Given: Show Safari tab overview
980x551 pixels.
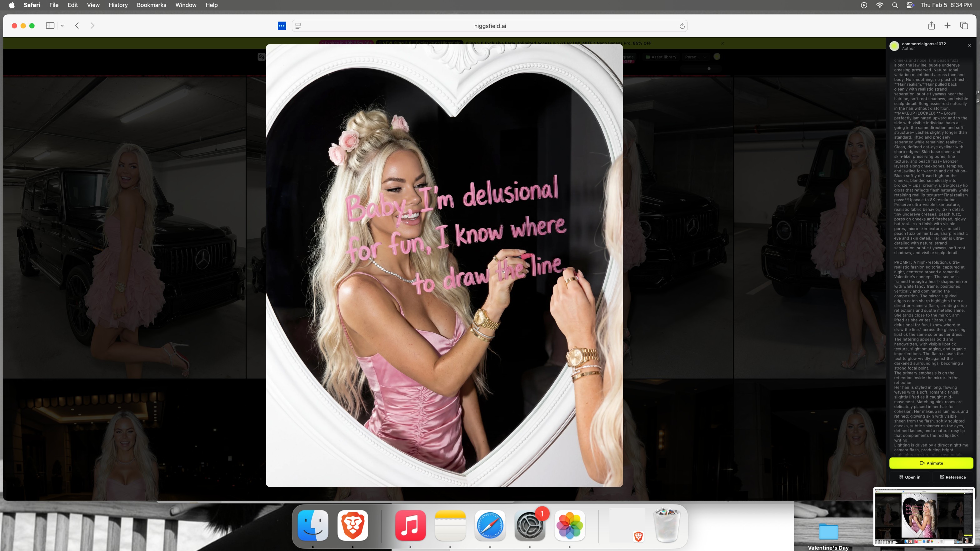Looking at the screenshot, I should point(964,26).
